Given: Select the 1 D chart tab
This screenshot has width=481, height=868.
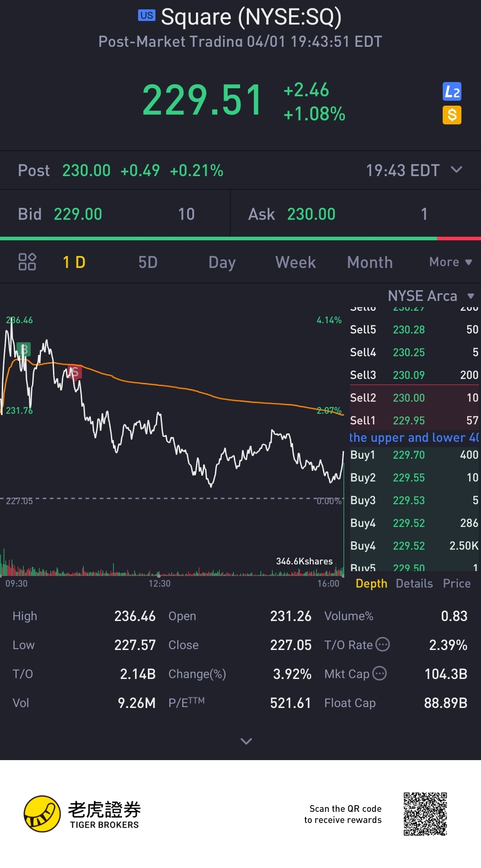Looking at the screenshot, I should click(x=74, y=262).
